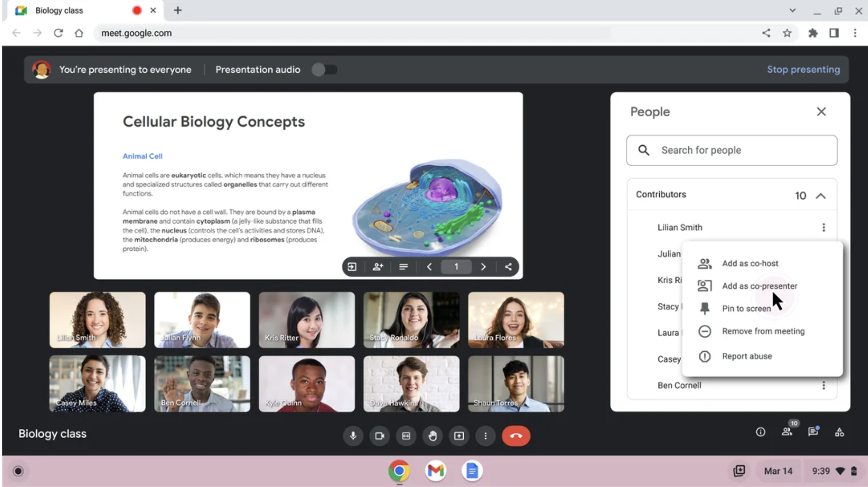Click the screen share icon in toolbar
Screen dimensions: 868x487
pos(459,436)
